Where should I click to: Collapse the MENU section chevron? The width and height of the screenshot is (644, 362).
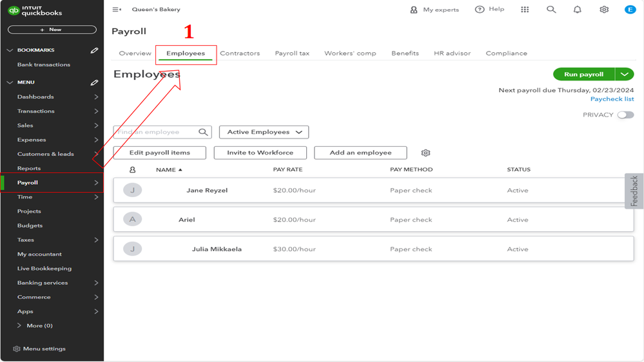pos(10,82)
